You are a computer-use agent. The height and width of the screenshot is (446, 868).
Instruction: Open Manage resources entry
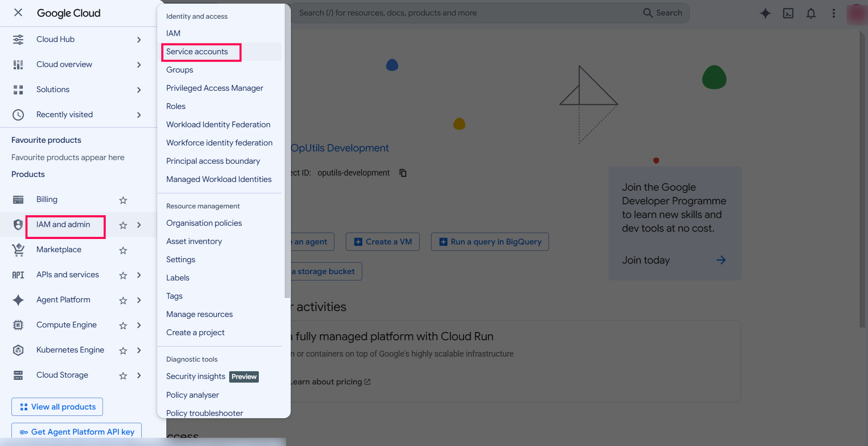pos(200,314)
